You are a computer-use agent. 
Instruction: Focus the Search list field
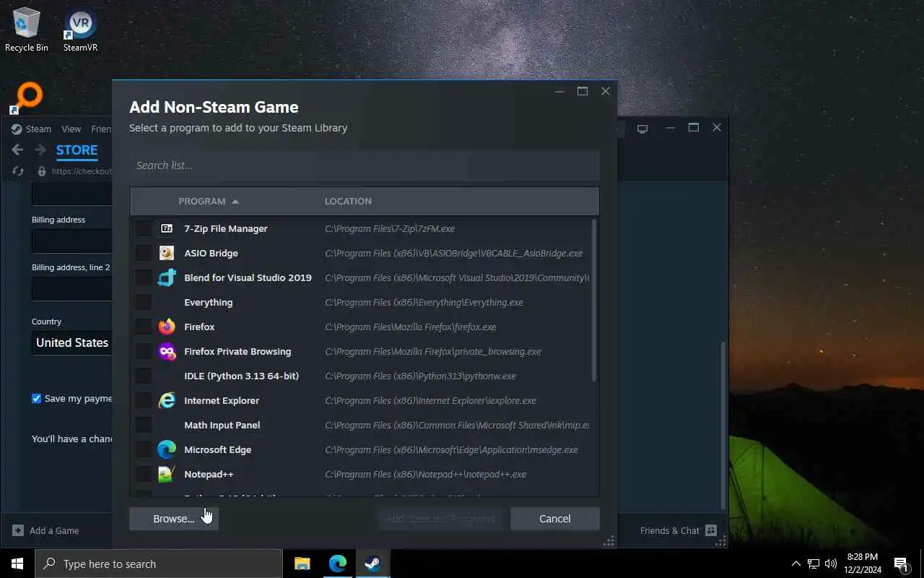pyautogui.click(x=365, y=165)
